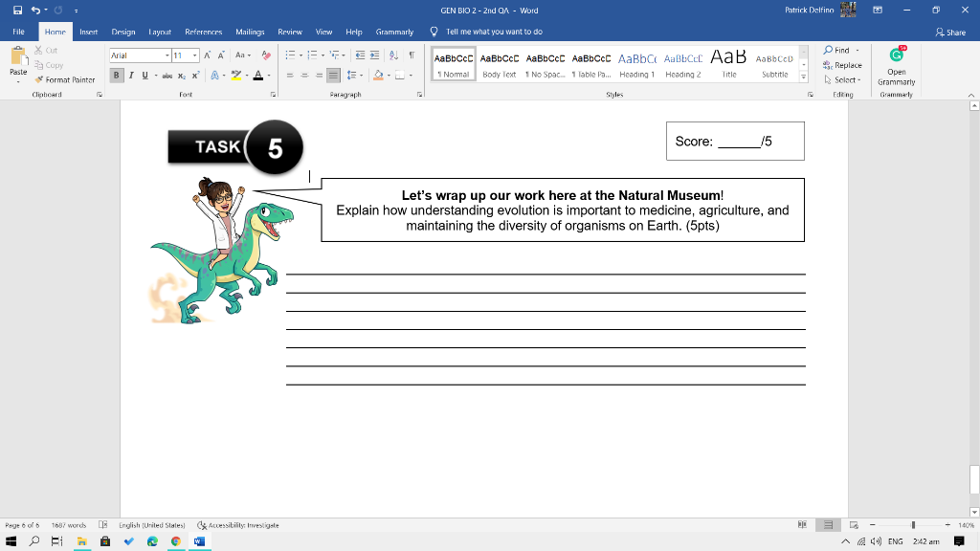Switch to References tab
This screenshot has height=551, width=980.
click(203, 32)
